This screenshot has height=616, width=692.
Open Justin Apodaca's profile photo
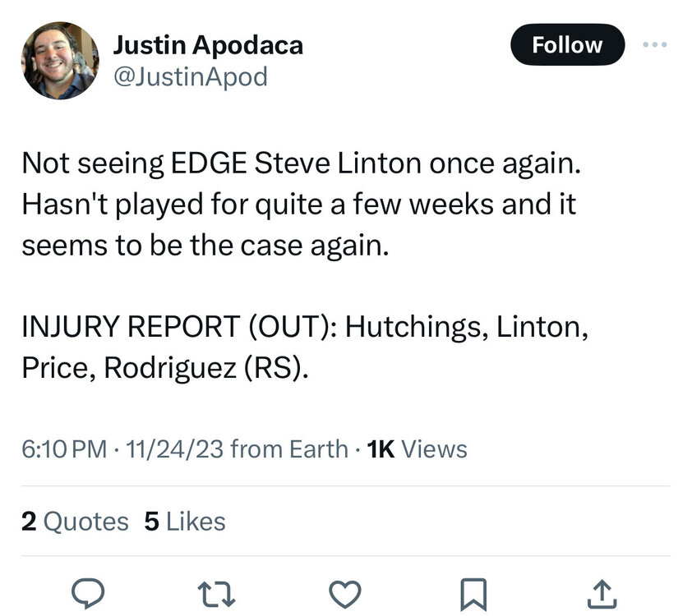click(x=58, y=62)
